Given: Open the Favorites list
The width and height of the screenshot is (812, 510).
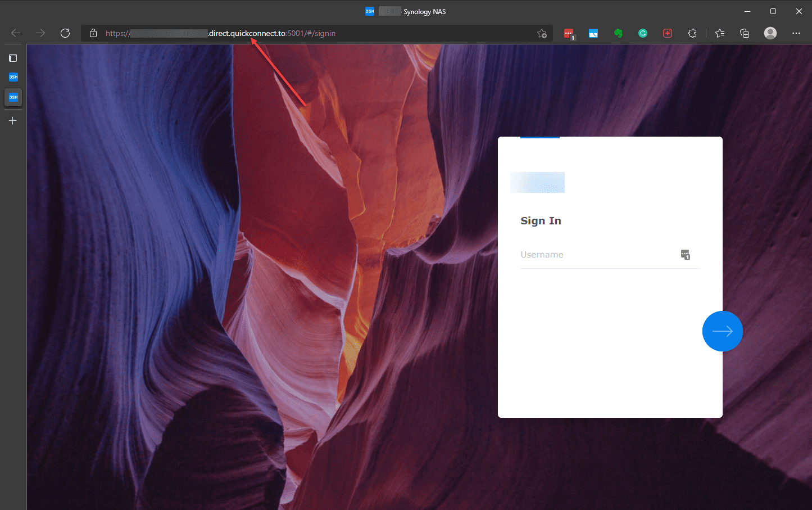Looking at the screenshot, I should 720,33.
